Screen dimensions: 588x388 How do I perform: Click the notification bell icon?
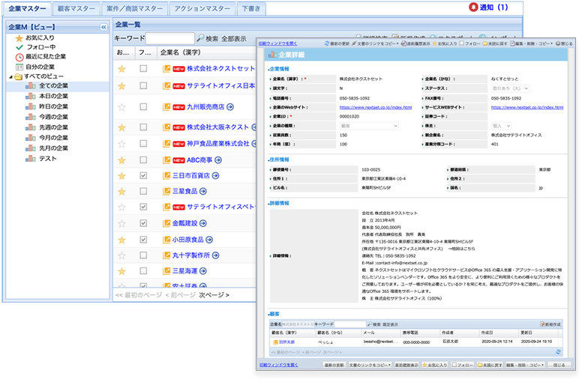[x=473, y=7]
